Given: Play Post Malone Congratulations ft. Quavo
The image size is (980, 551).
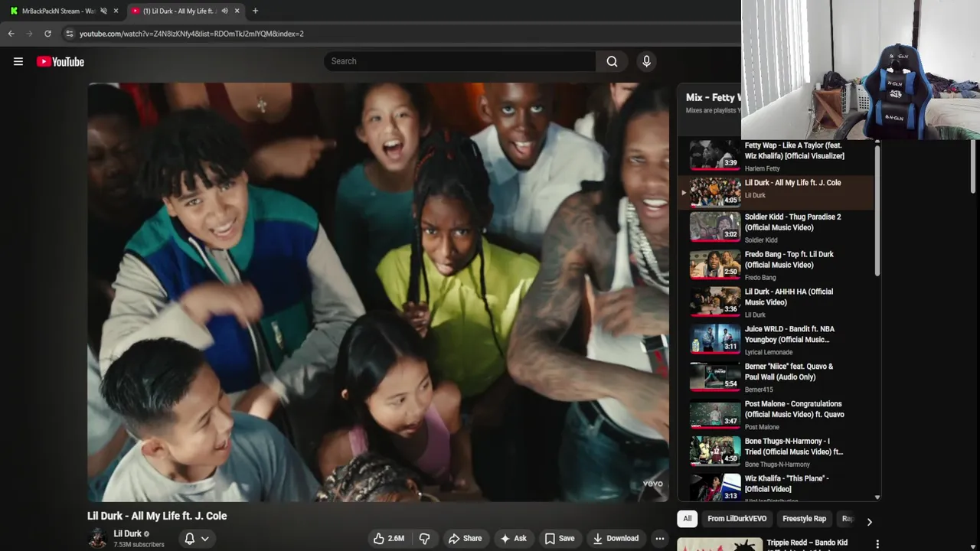Looking at the screenshot, I should 776,415.
